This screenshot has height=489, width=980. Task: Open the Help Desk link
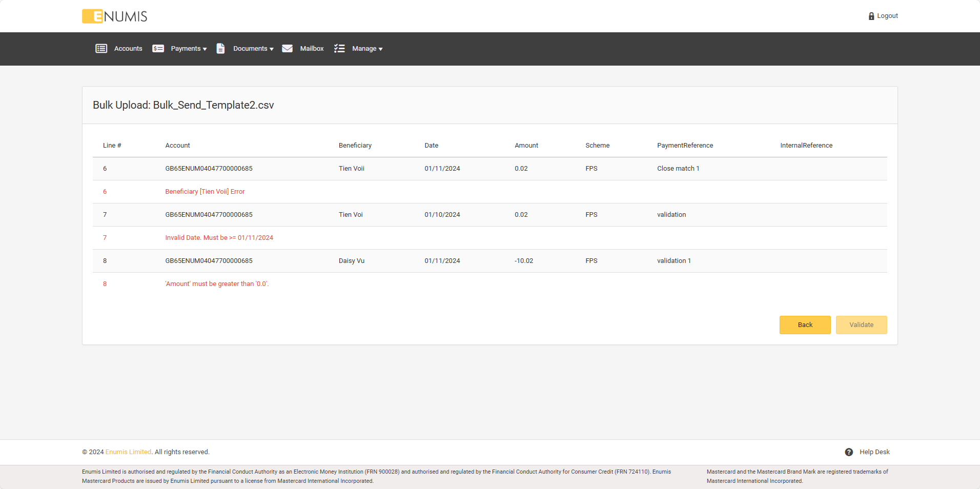click(874, 452)
